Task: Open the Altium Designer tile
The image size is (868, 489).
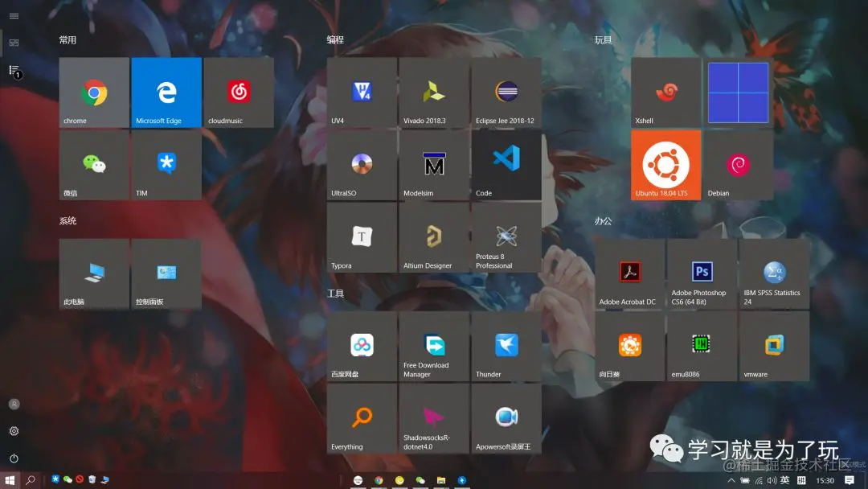Action: click(x=434, y=237)
